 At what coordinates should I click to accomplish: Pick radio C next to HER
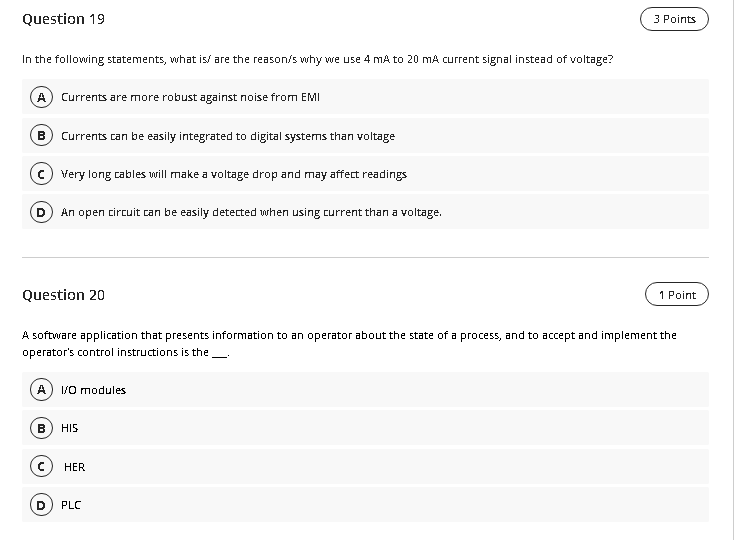(x=41, y=466)
